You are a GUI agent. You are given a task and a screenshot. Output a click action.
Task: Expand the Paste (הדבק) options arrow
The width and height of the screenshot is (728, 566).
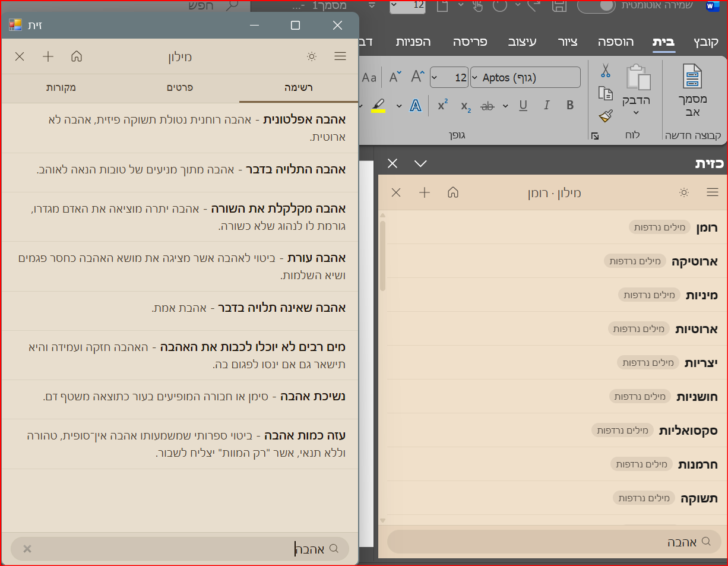pyautogui.click(x=636, y=113)
